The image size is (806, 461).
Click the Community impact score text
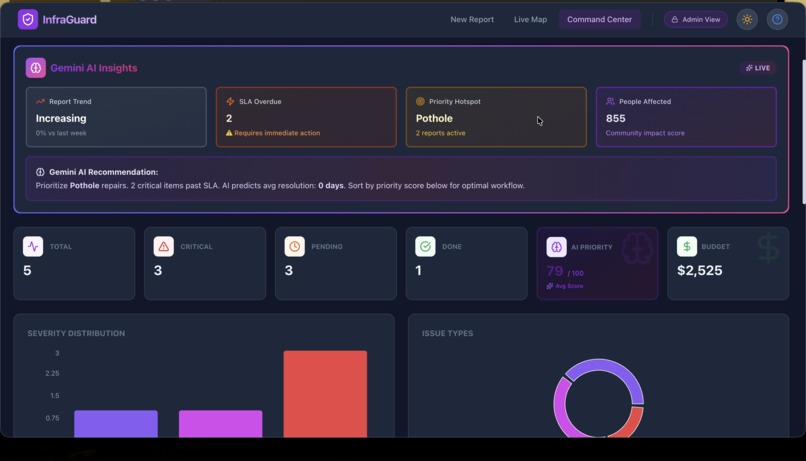pos(645,133)
